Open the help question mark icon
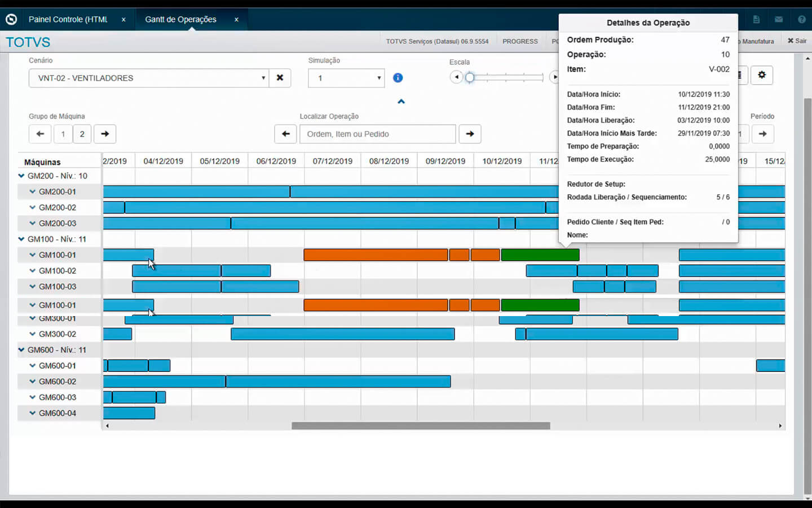This screenshot has width=812, height=508. tap(801, 19)
